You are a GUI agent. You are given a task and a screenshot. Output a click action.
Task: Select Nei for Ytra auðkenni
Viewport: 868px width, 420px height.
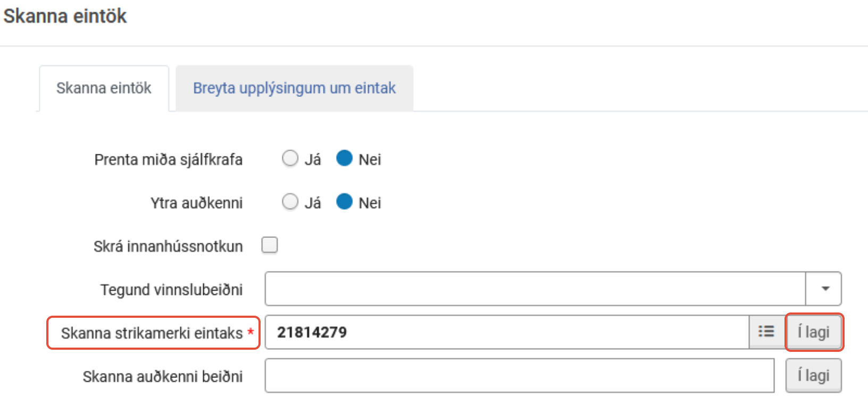point(344,202)
